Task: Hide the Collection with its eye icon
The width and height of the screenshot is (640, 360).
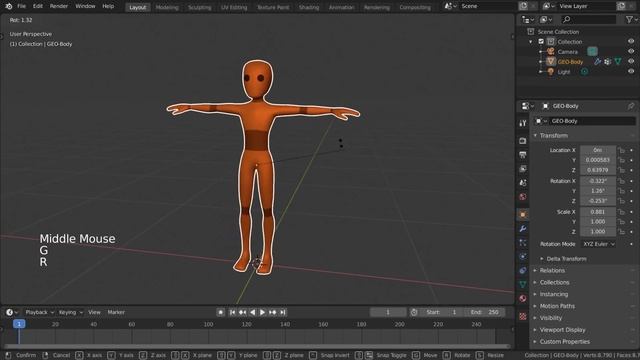Action: click(x=631, y=41)
